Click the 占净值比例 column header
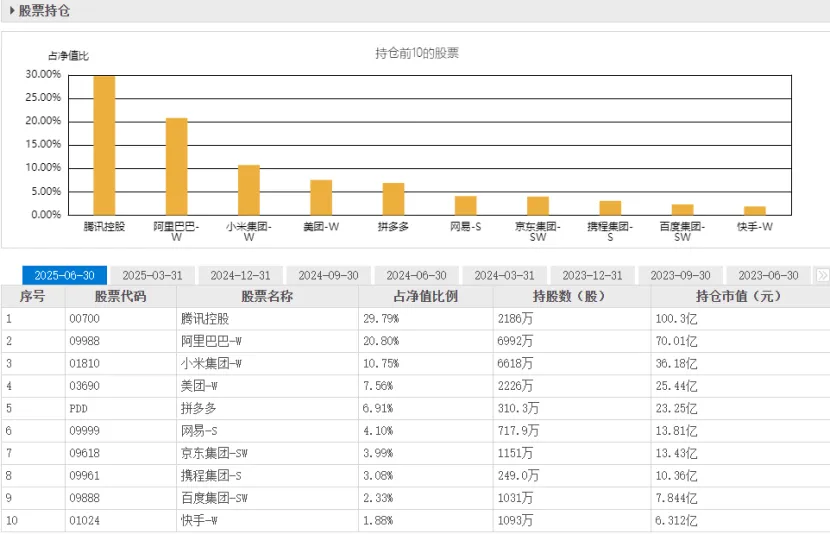 [x=425, y=297]
